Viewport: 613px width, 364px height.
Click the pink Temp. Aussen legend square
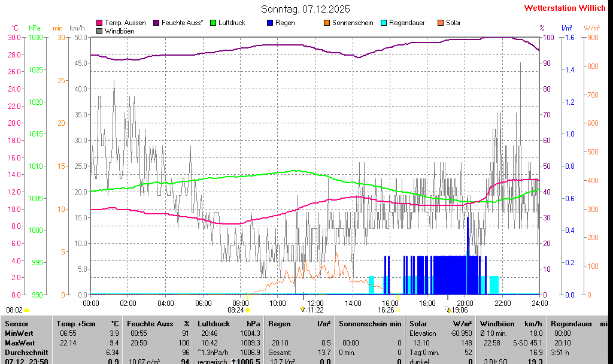[99, 23]
